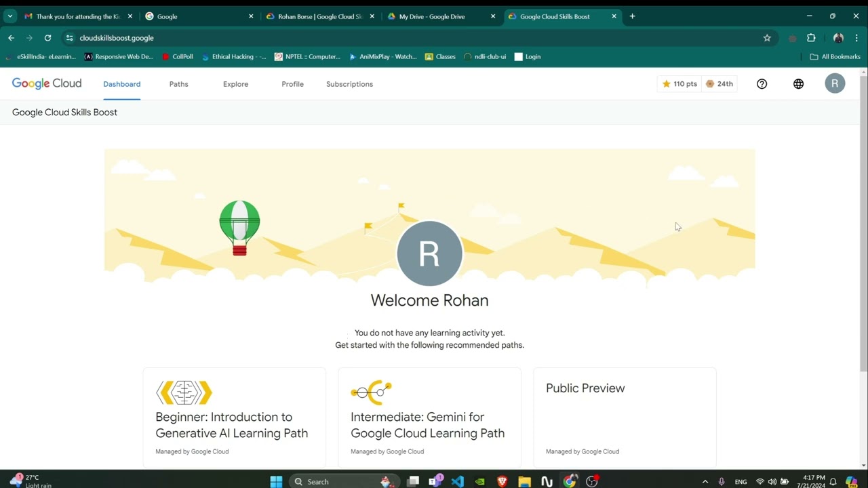
Task: Open the language globe icon
Action: (x=799, y=84)
